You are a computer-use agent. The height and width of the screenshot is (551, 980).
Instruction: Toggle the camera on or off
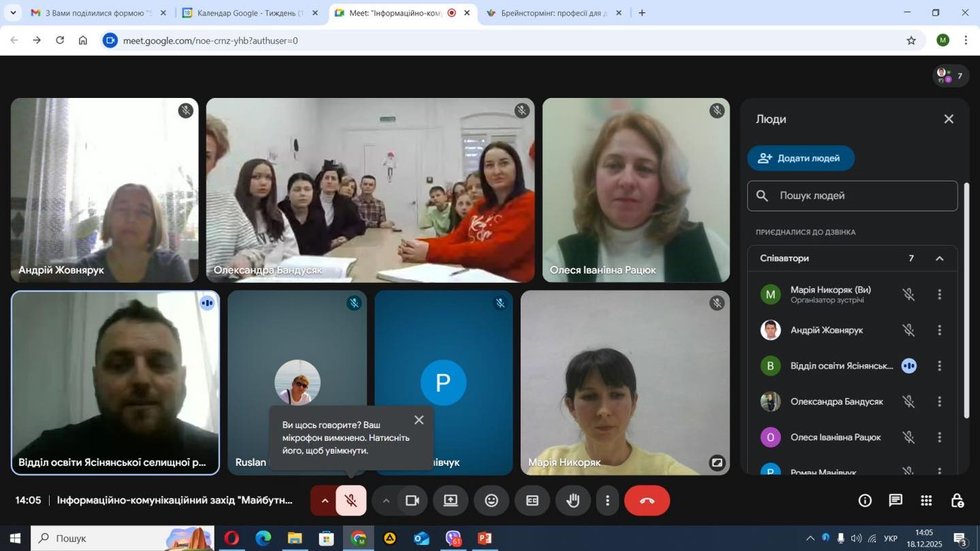pos(412,501)
